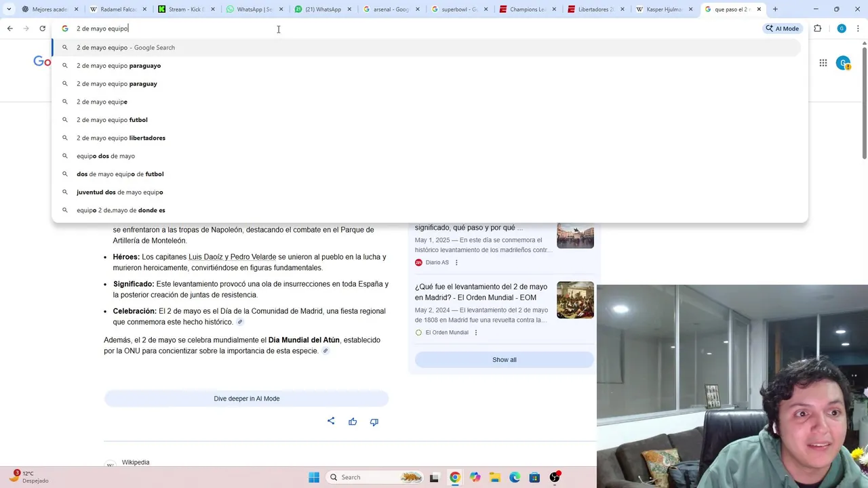Open more options next to El Orden Mundial

[475, 333]
